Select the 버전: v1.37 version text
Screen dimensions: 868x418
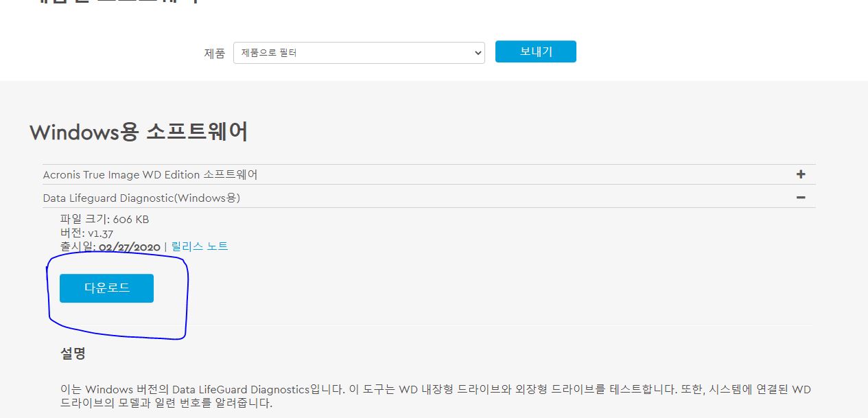[86, 233]
